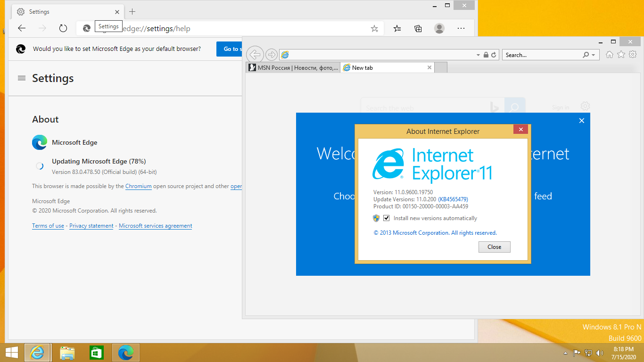Open Microsoft services agreement link

[155, 226]
